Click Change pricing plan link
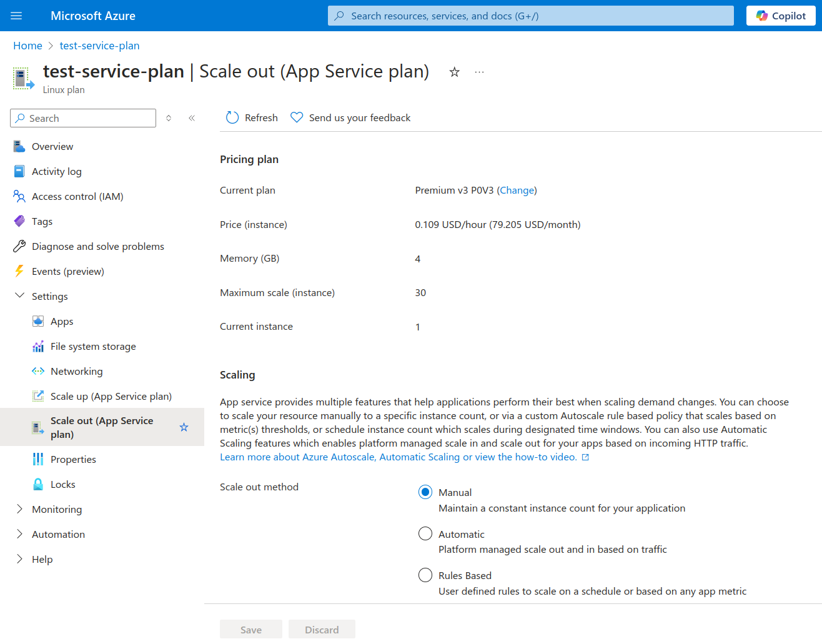 [517, 191]
